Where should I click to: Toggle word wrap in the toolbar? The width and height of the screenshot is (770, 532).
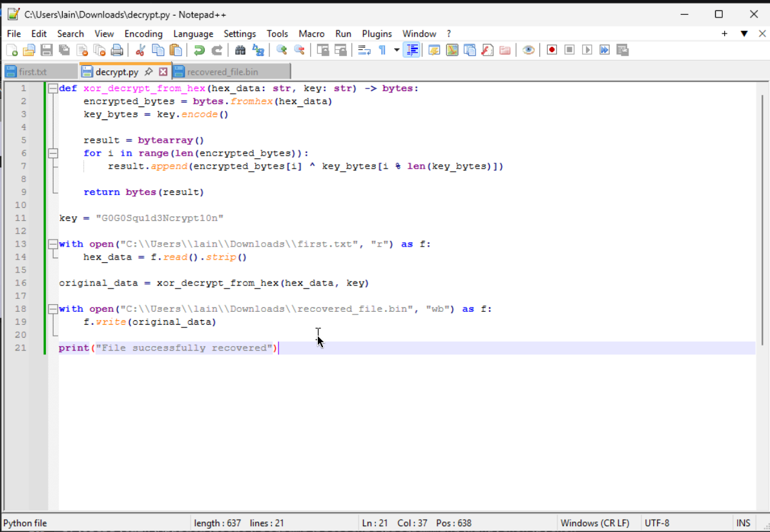[364, 50]
